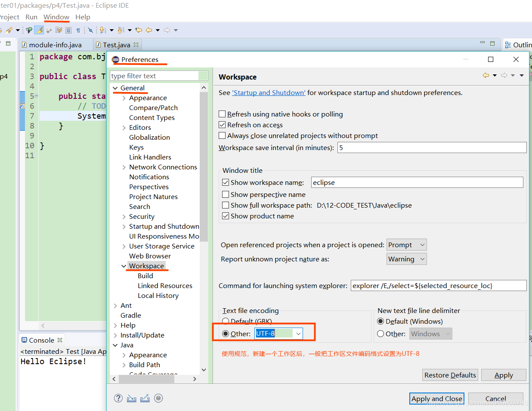Enable Always close unrelated projects without prompt
Screen dimensions: 532x411
pos(222,135)
